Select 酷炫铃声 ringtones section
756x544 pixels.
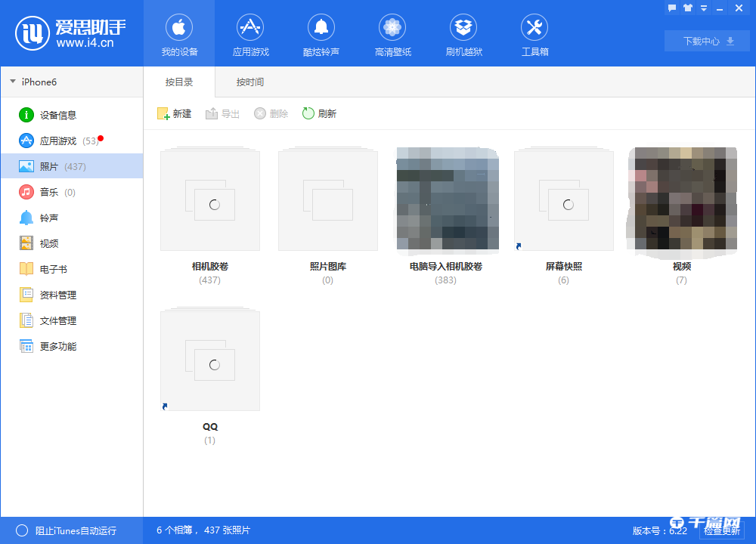coord(321,34)
